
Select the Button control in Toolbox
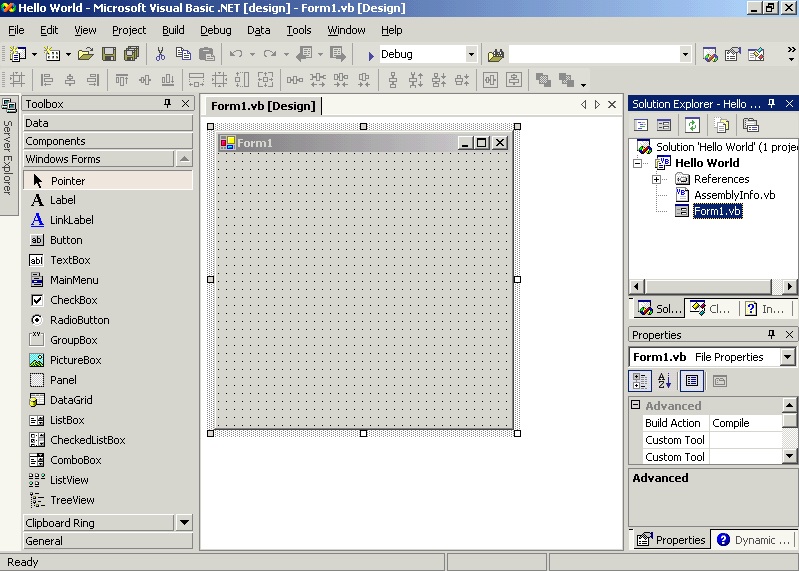coord(66,240)
